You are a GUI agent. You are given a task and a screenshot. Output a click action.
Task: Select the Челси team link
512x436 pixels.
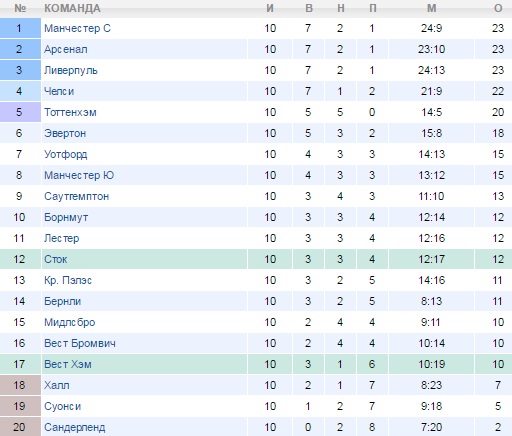tap(59, 91)
